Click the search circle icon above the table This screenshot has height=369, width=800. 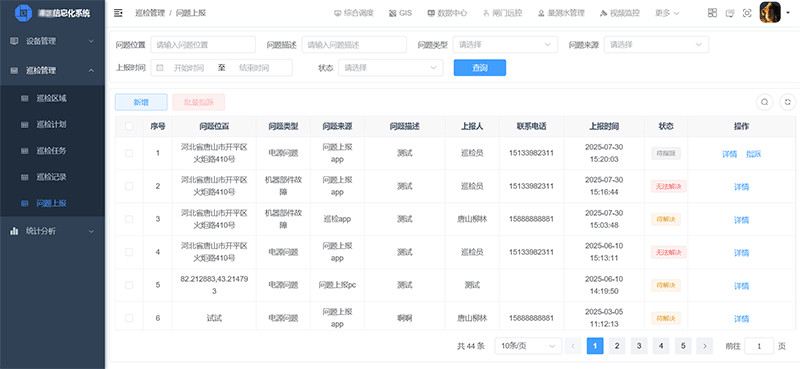(764, 102)
